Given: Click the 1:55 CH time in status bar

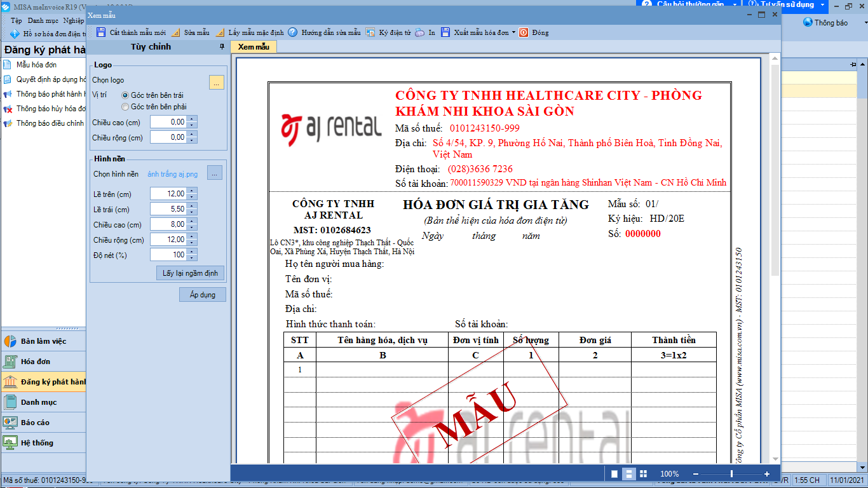Looking at the screenshot, I should tap(807, 480).
